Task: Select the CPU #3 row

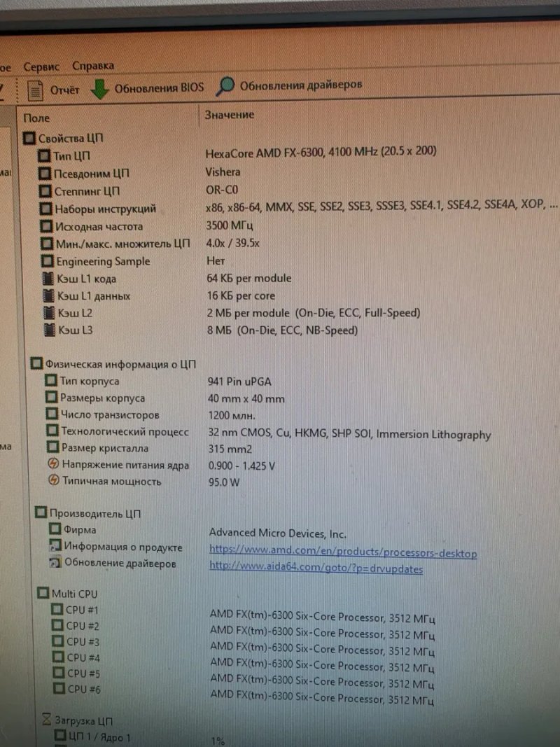Action: 243,646
